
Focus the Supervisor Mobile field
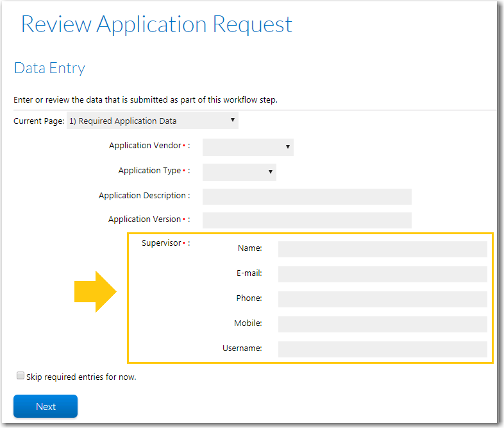(383, 324)
